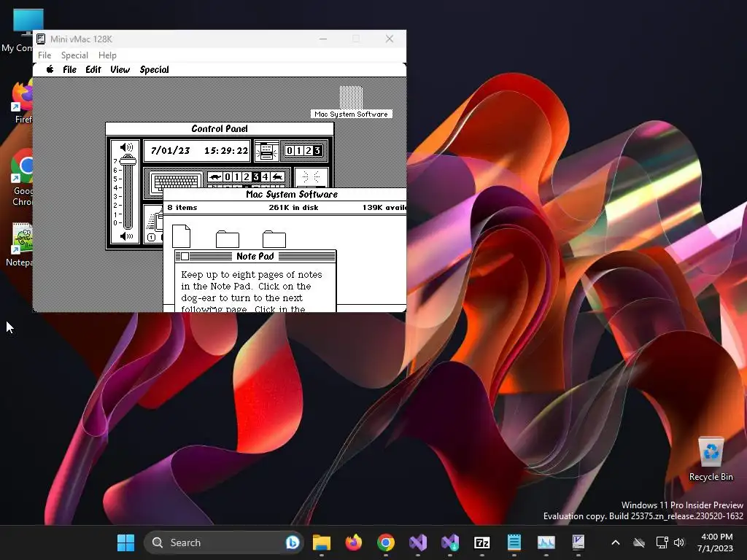Open the bold Special menu in Finder
This screenshot has width=747, height=560.
point(154,69)
